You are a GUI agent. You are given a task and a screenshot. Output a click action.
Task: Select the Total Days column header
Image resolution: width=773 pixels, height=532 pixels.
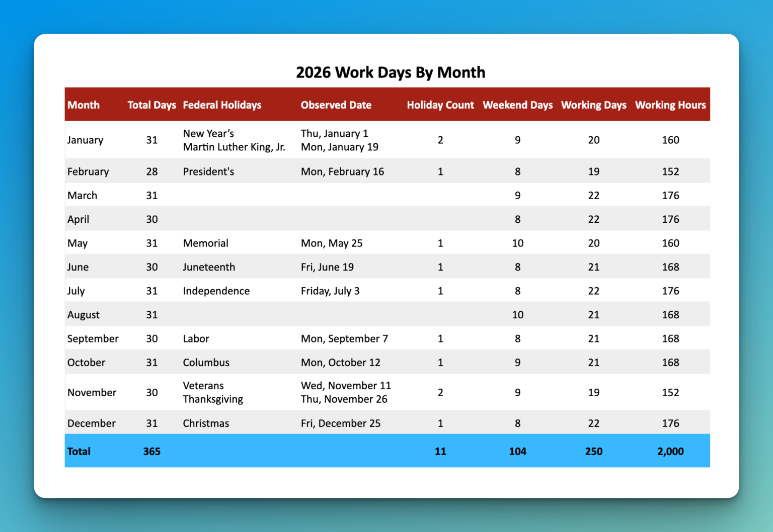152,105
